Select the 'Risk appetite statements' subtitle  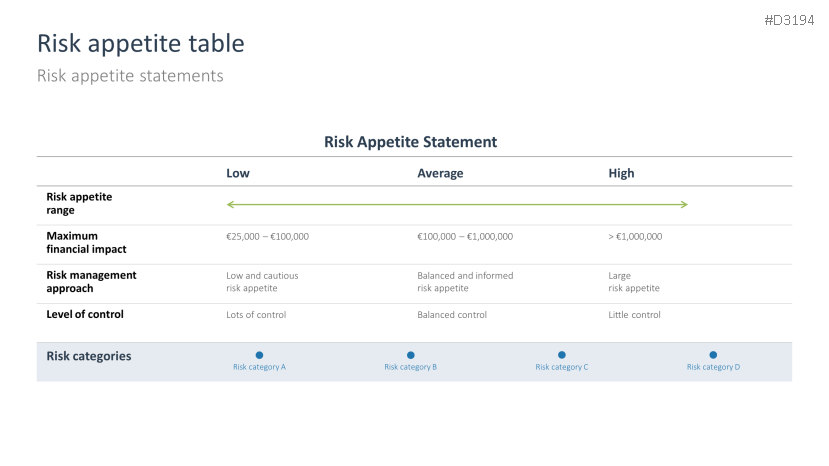pyautogui.click(x=130, y=76)
